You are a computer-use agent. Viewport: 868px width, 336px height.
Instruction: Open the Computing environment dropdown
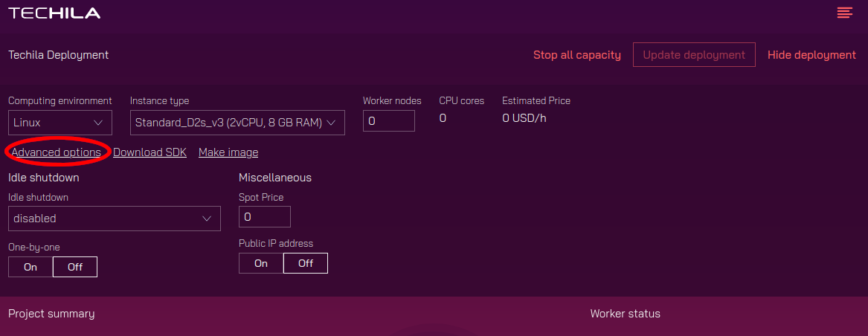click(60, 123)
